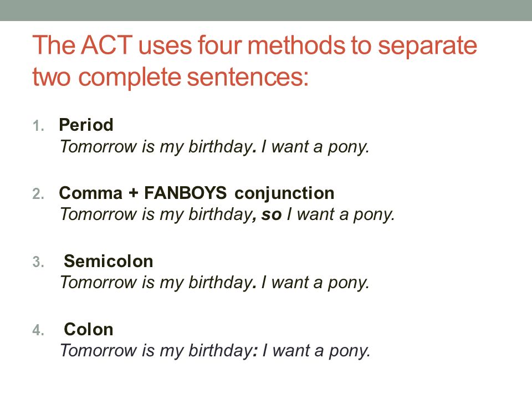Select the 'Semicolon' heading
Viewport: 532px width, 399px height.
coord(109,261)
